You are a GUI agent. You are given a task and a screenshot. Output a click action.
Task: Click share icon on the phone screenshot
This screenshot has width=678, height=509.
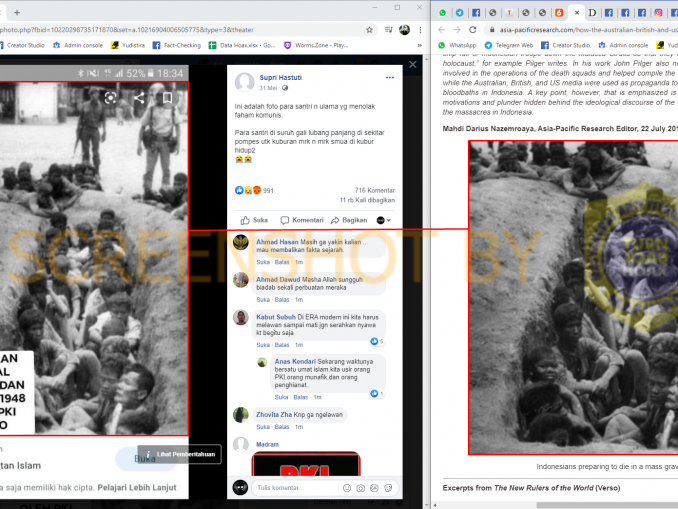(x=139, y=98)
